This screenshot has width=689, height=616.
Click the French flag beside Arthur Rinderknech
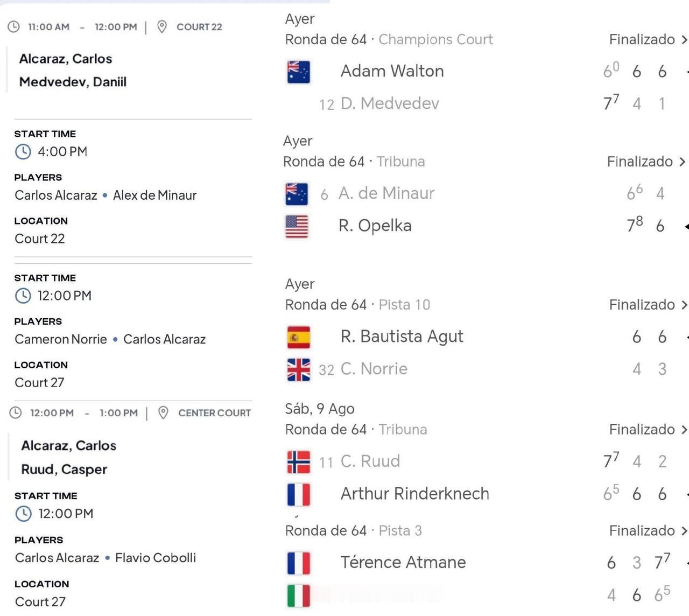pyautogui.click(x=299, y=495)
